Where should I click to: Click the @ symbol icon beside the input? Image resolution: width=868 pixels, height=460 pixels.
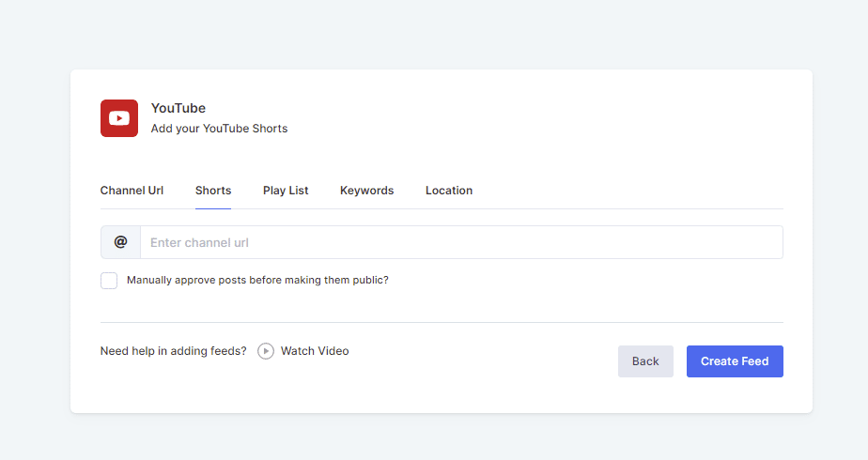click(x=120, y=242)
